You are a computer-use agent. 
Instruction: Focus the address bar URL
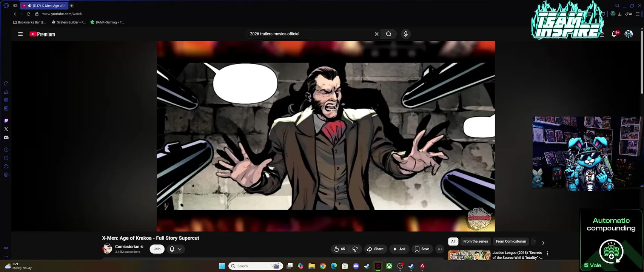[62, 14]
